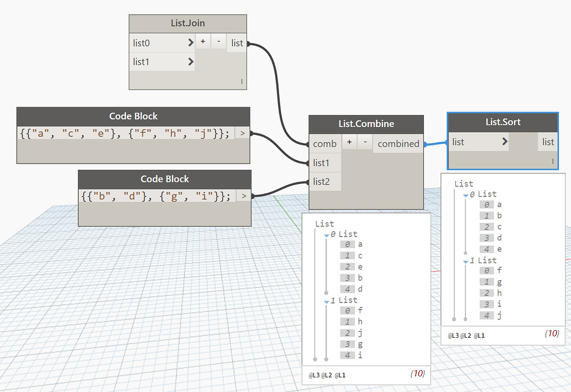Click the - button on List.Combine node
Viewport: 571px width, 392px height.
(364, 142)
